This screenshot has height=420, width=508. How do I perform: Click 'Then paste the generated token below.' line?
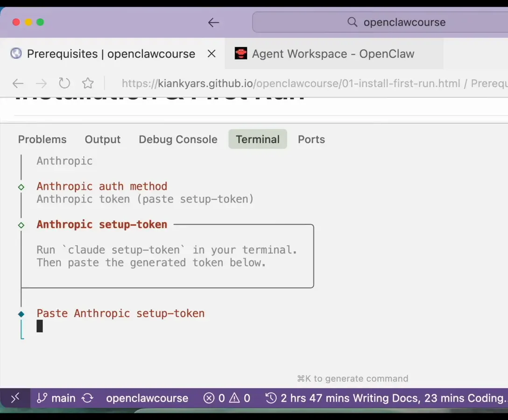pyautogui.click(x=151, y=263)
